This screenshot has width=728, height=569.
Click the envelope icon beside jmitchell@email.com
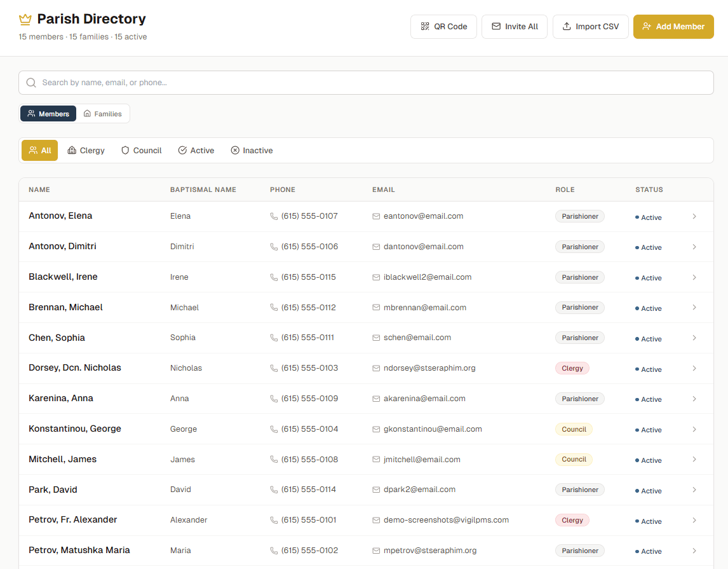pyautogui.click(x=376, y=460)
